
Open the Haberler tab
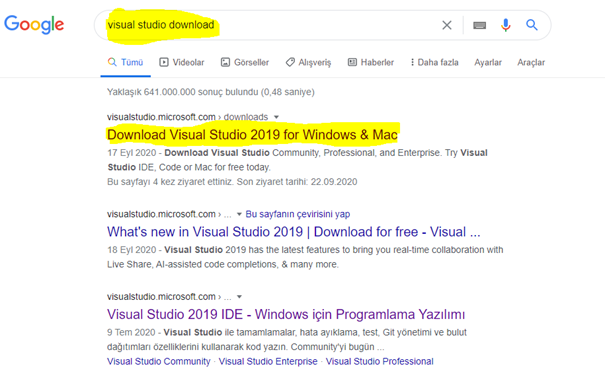pyautogui.click(x=370, y=62)
